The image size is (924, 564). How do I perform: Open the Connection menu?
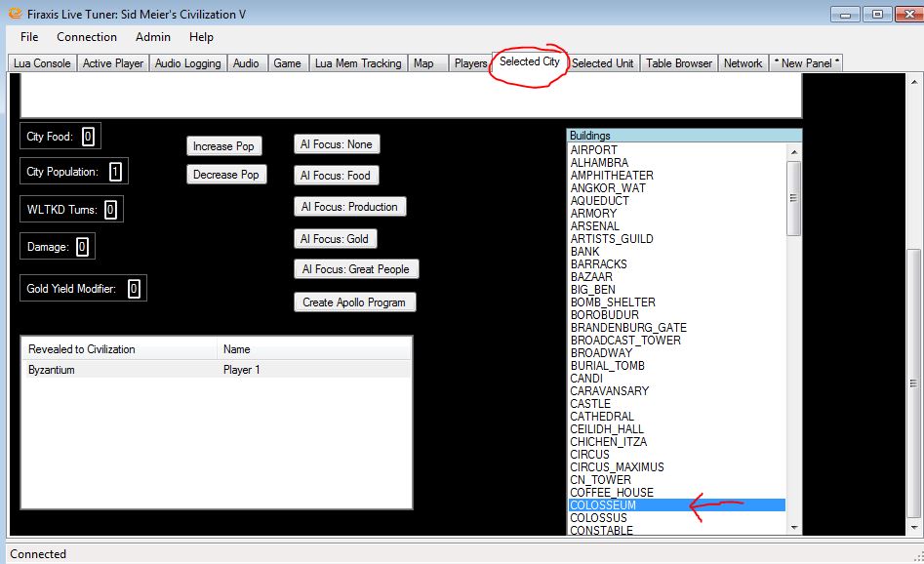point(87,36)
